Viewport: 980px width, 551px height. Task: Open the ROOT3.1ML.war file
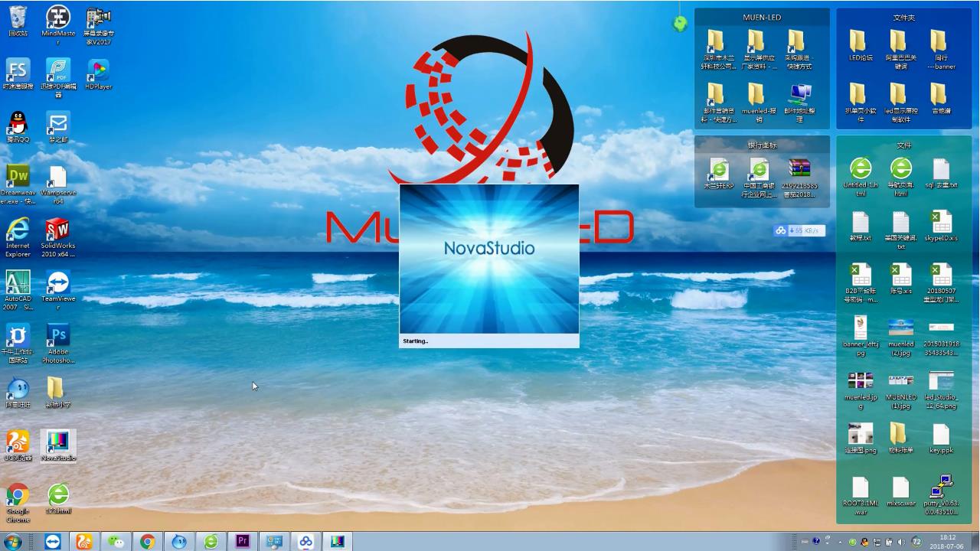[x=861, y=496]
